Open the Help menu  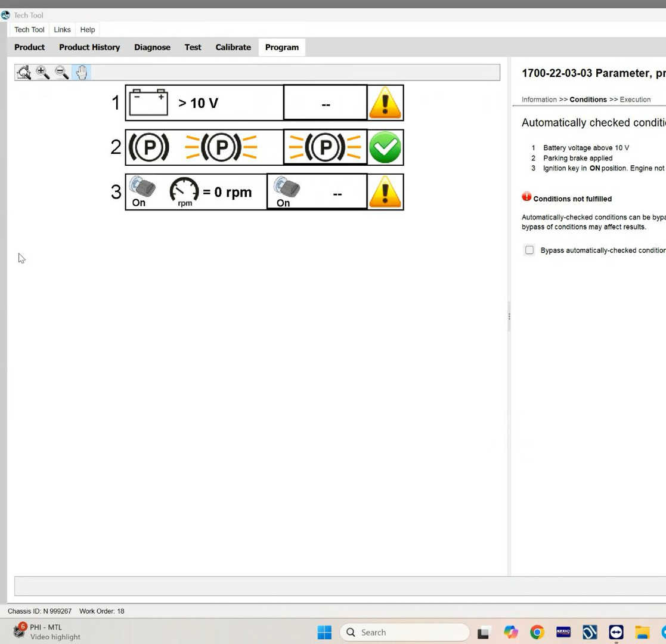tap(88, 30)
